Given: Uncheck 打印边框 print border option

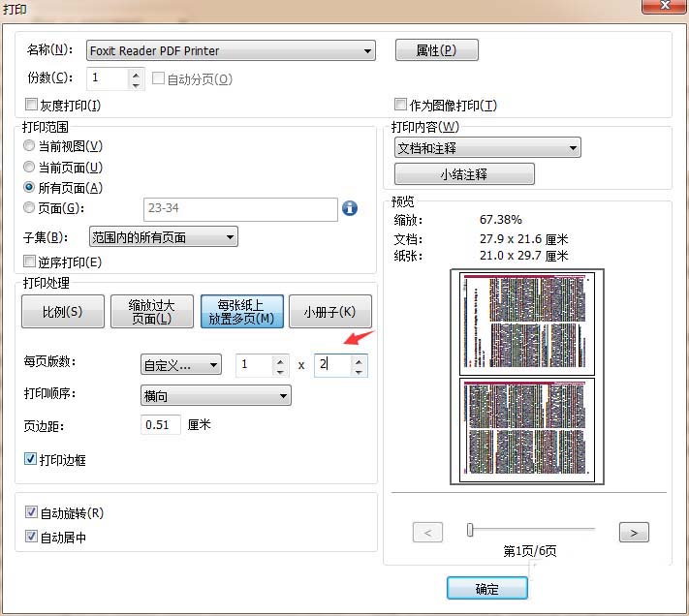Looking at the screenshot, I should (31, 459).
